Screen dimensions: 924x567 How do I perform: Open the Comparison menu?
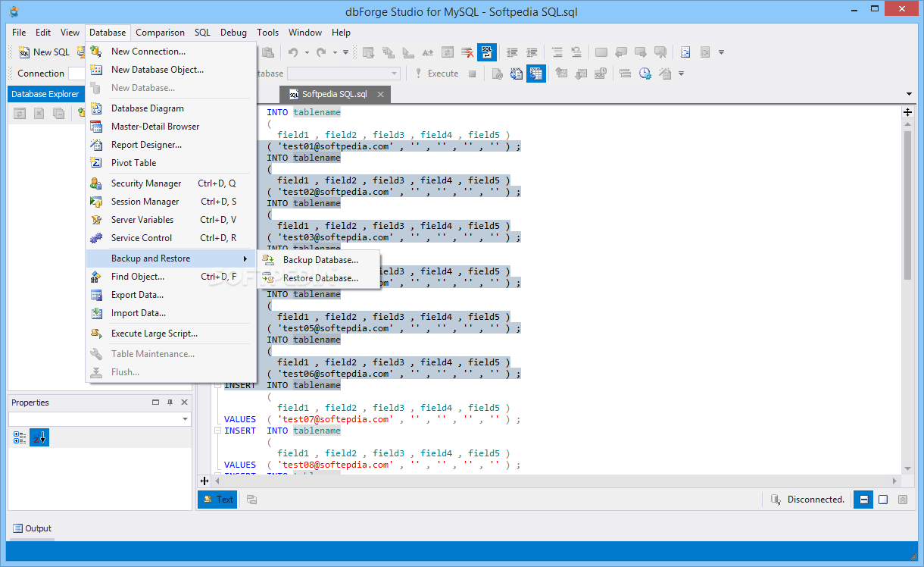160,33
